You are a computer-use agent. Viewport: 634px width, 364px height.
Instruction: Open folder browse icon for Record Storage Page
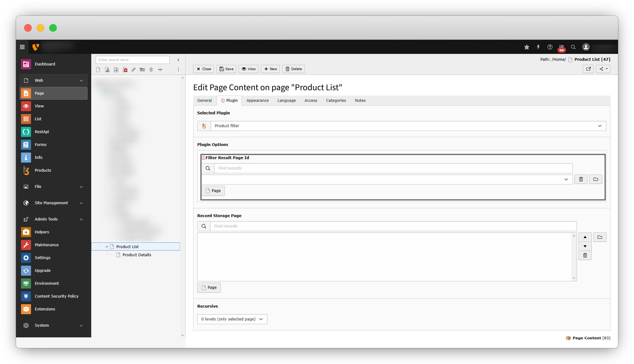click(600, 237)
